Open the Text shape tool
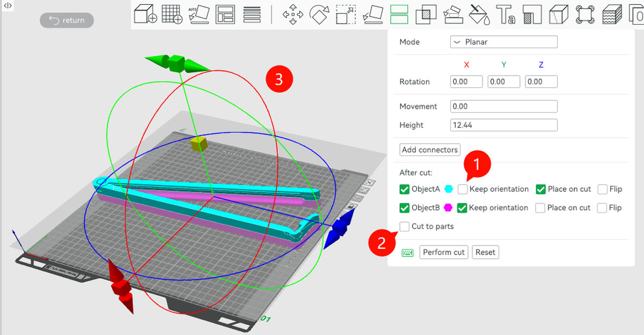Viewport: 644px width, 335px height. click(x=506, y=14)
